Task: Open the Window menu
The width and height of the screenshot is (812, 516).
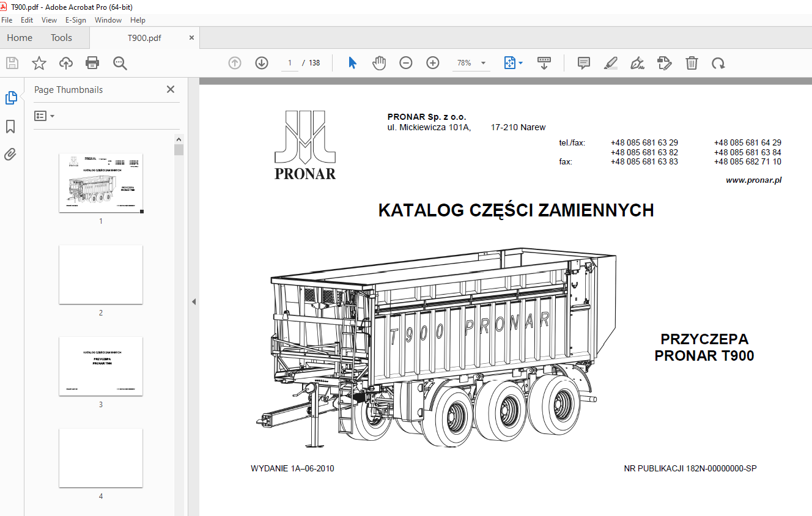Action: 108,20
